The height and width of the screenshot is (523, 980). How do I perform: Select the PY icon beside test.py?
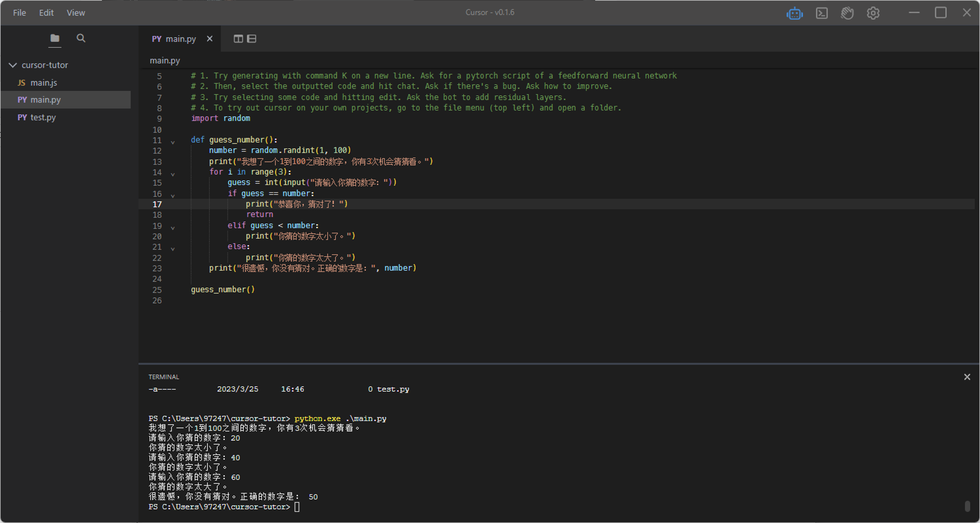click(22, 118)
